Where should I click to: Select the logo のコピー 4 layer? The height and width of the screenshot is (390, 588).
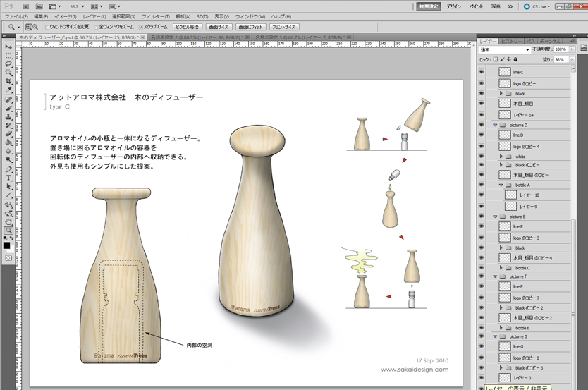pos(526,146)
